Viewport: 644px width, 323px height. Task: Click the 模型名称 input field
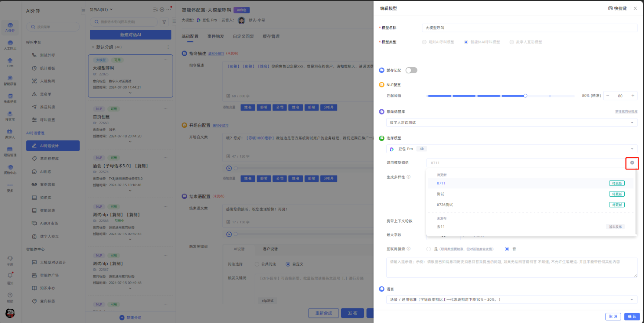[x=529, y=28]
